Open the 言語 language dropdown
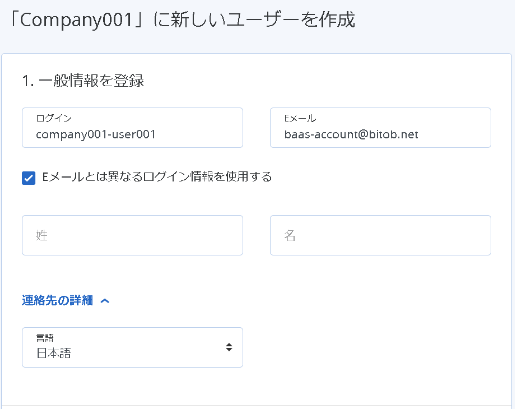515x409 pixels. [x=132, y=347]
